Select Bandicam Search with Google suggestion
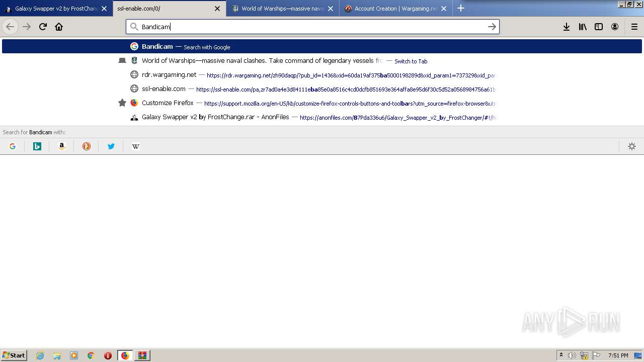The image size is (644, 362). [x=322, y=46]
